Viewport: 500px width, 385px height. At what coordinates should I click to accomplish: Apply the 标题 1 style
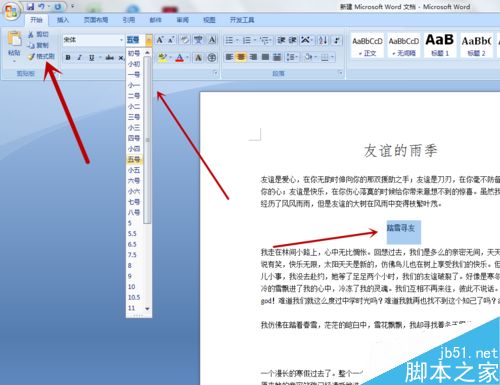pos(440,45)
